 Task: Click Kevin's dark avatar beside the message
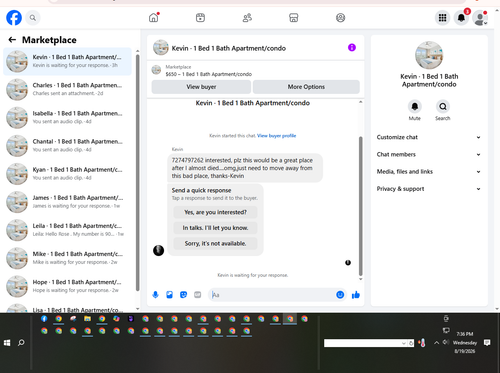click(x=158, y=250)
